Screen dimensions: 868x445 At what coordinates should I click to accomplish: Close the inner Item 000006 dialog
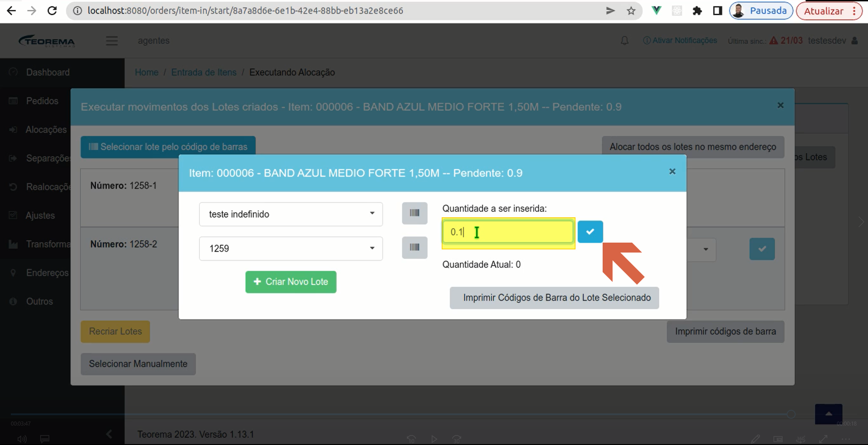(672, 172)
